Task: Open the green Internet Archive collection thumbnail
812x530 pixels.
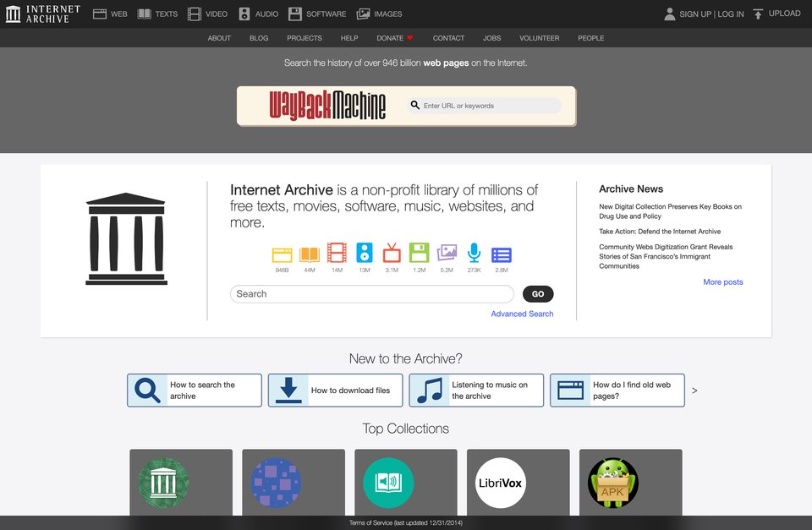Action: [163, 483]
